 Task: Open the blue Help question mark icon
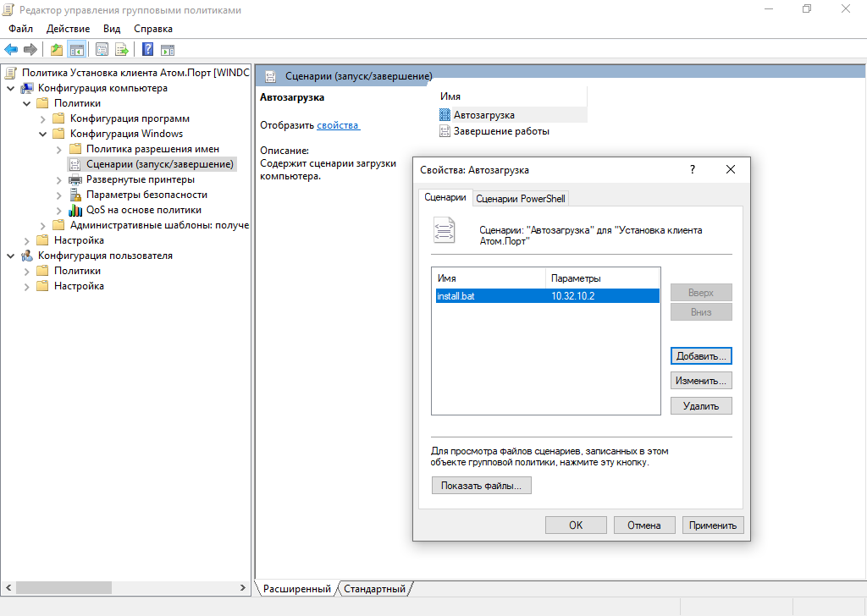click(147, 49)
